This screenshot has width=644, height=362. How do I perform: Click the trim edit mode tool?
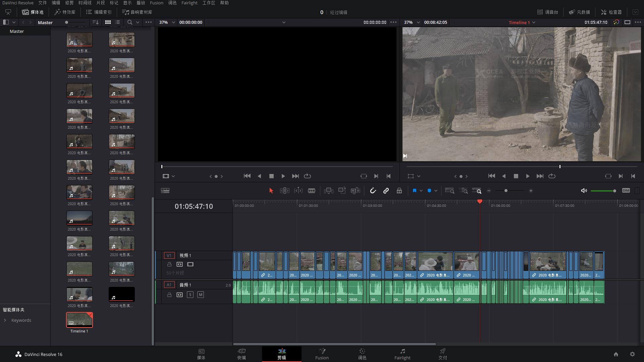click(x=284, y=191)
